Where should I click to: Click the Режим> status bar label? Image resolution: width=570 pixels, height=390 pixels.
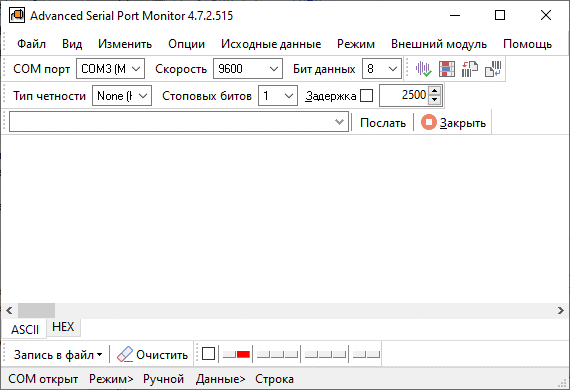tap(111, 379)
